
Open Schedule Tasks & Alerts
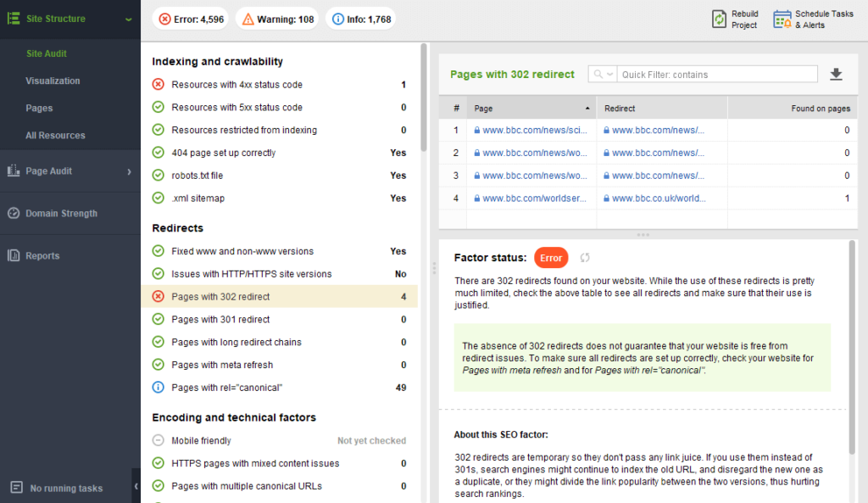tap(782, 19)
